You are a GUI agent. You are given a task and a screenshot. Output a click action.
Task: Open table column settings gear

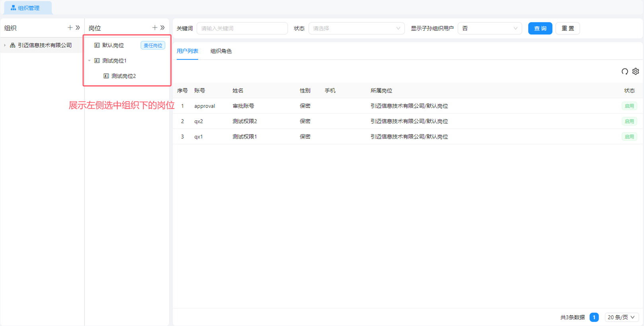tap(636, 71)
